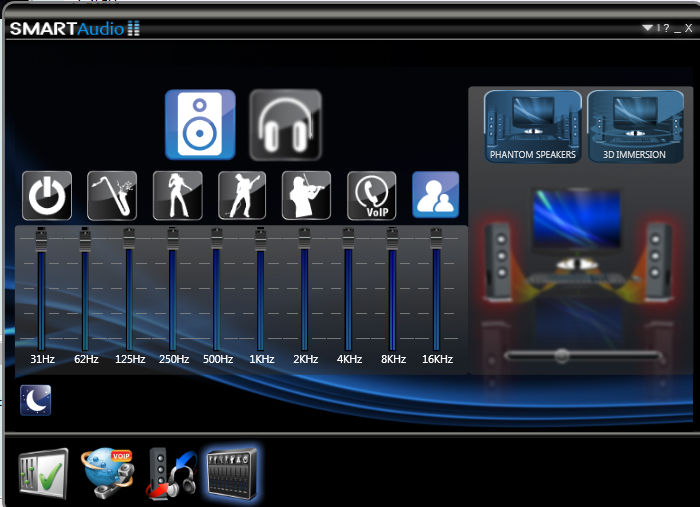The height and width of the screenshot is (507, 700).
Task: Choose the dancer preset icon
Action: 178,195
